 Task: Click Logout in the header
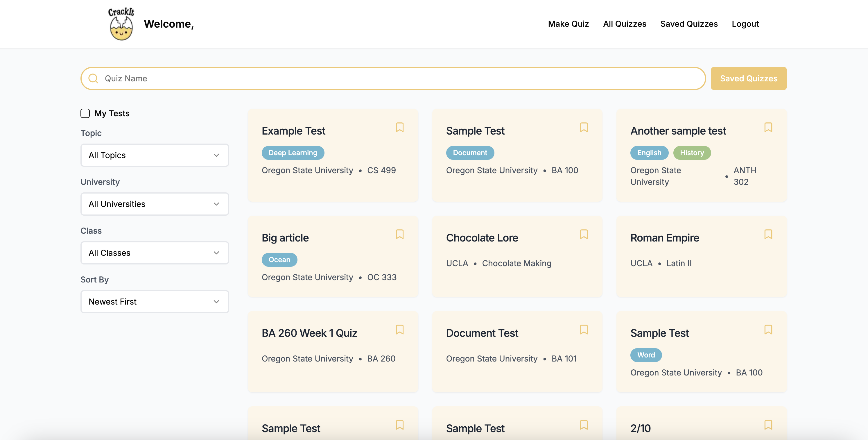[x=745, y=24]
